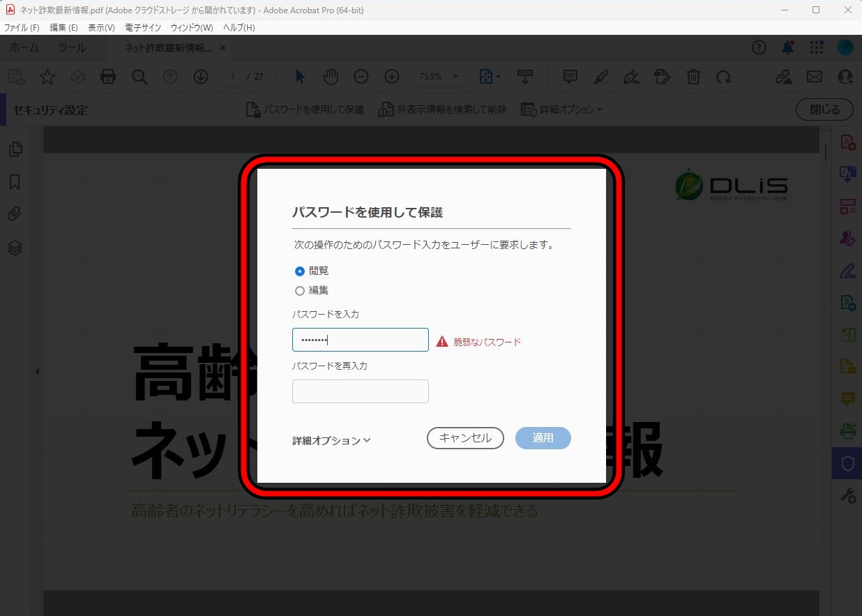Open the attachments panel
The image size is (862, 616).
15,214
